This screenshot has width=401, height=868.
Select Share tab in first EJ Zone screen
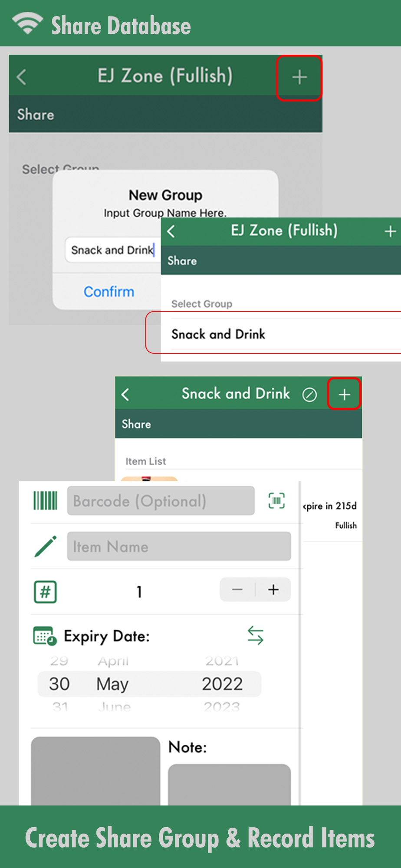click(36, 115)
